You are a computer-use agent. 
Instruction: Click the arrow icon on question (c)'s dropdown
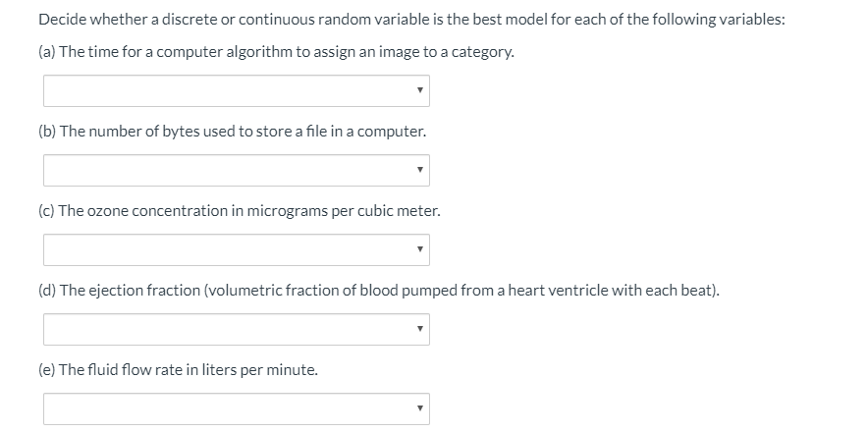(419, 250)
